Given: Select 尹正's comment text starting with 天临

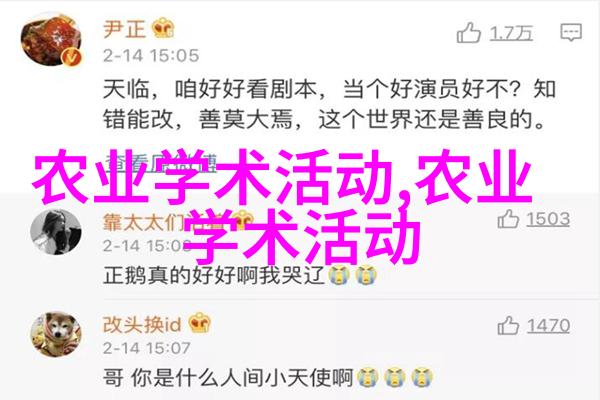Looking at the screenshot, I should click(329, 104).
